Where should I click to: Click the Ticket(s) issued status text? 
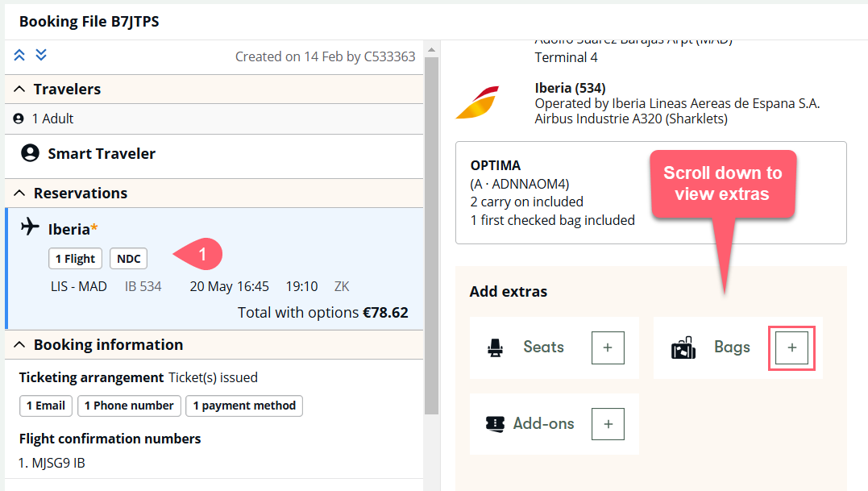coord(213,377)
